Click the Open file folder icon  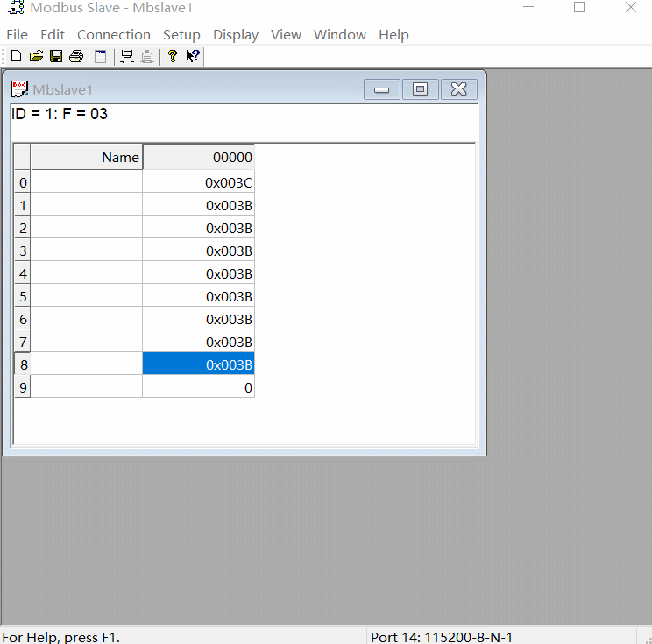(36, 57)
